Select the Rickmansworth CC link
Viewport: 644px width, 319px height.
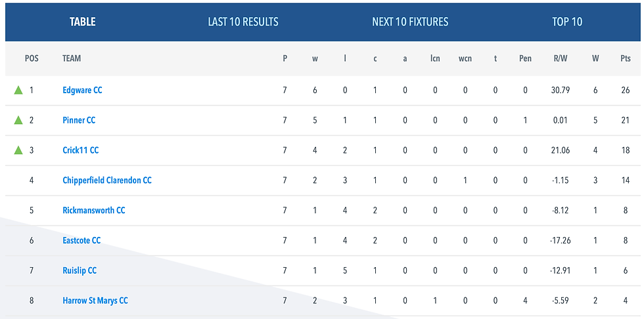coord(94,210)
